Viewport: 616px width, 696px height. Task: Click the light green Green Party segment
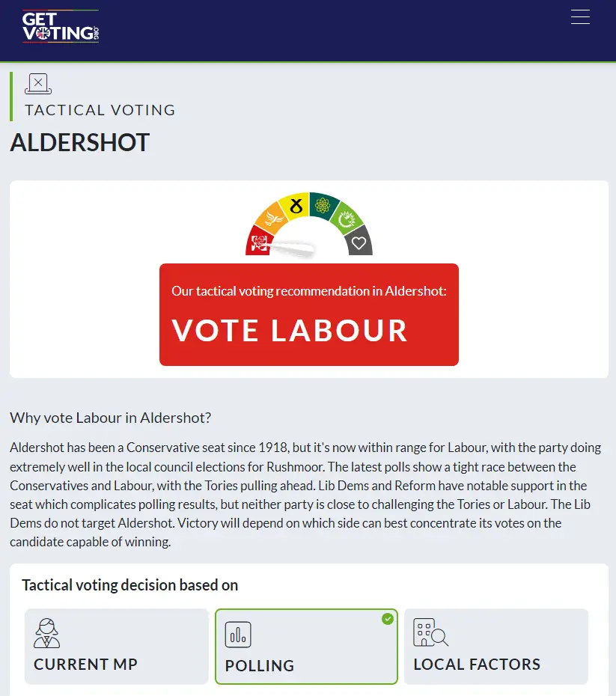tap(346, 219)
